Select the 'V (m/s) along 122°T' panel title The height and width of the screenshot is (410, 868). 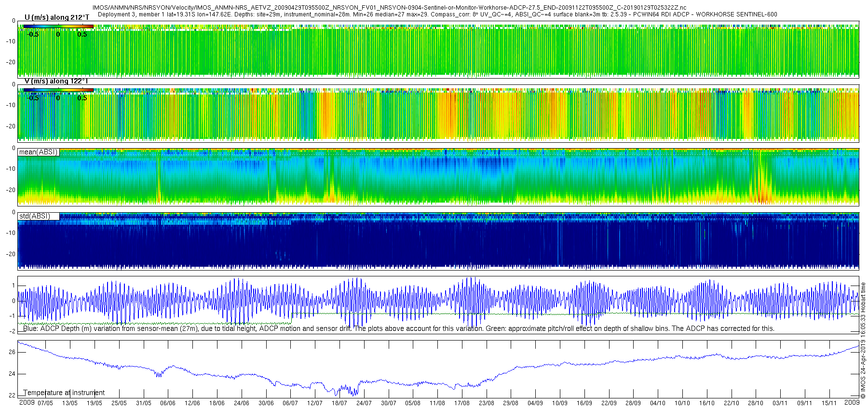coord(56,81)
